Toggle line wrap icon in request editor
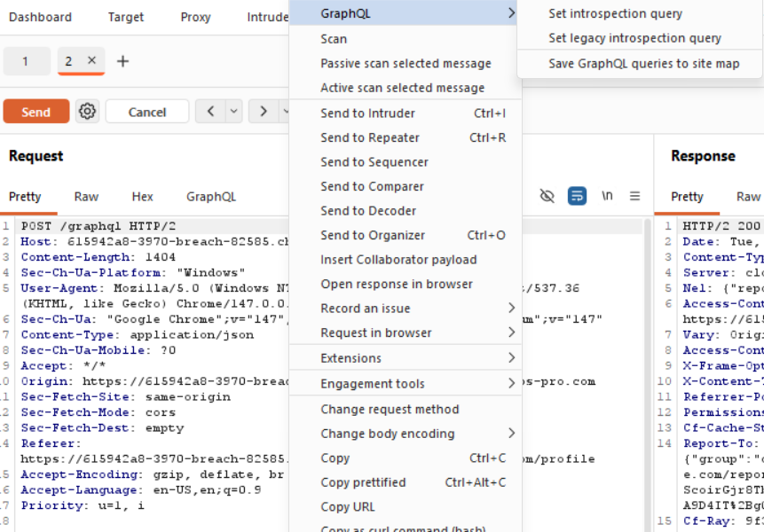Image resolution: width=764 pixels, height=532 pixels. [x=577, y=196]
